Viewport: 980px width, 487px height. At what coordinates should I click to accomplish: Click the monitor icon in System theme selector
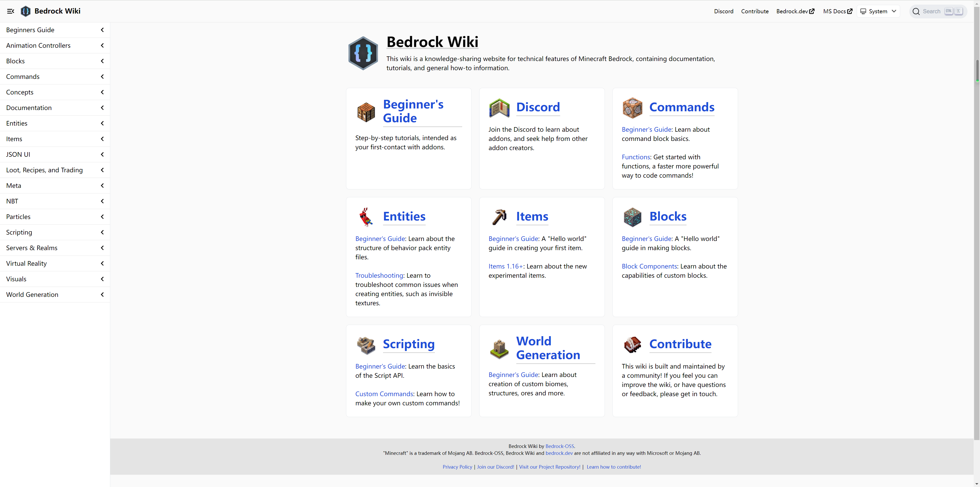coord(864,11)
